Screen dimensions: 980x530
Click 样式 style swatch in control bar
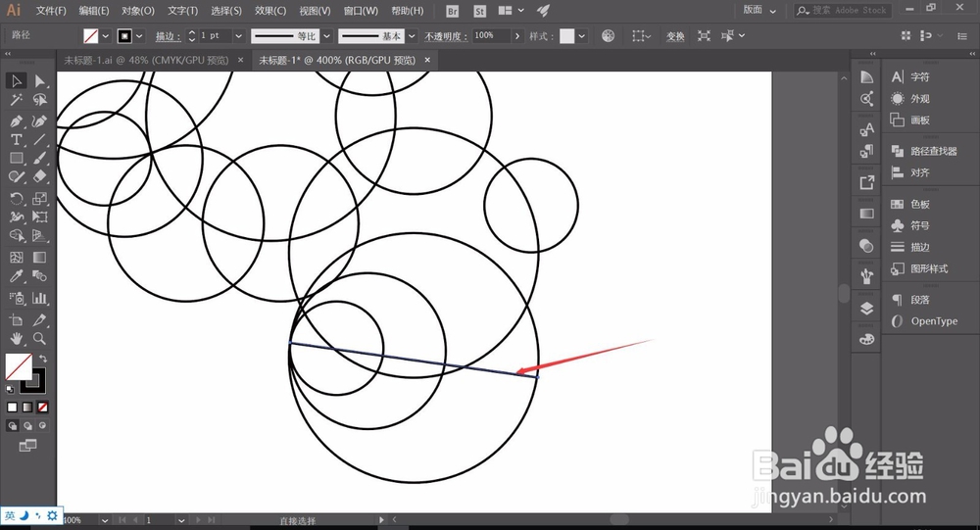pyautogui.click(x=566, y=36)
